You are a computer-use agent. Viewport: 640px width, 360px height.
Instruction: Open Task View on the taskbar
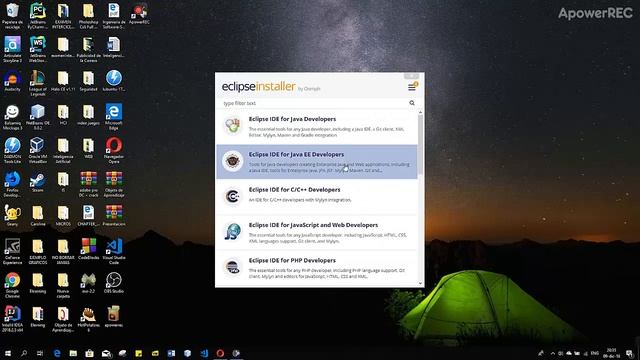point(40,353)
